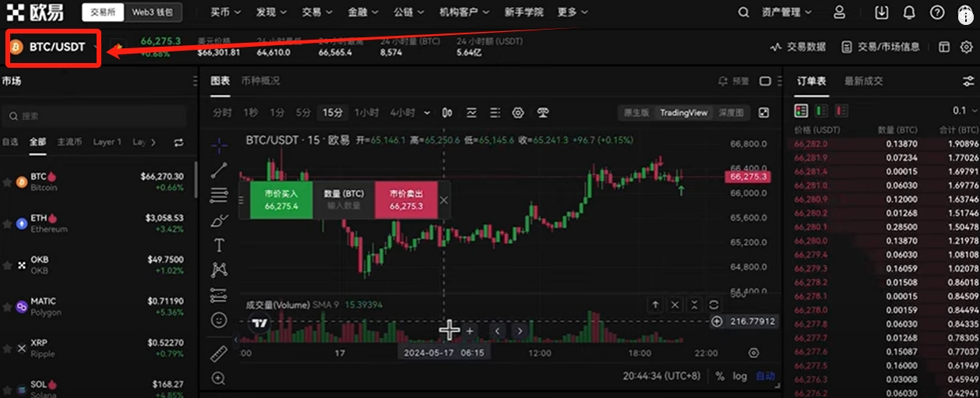The image size is (980, 398).
Task: Open the search magnifier in top navigation
Action: pos(745,12)
